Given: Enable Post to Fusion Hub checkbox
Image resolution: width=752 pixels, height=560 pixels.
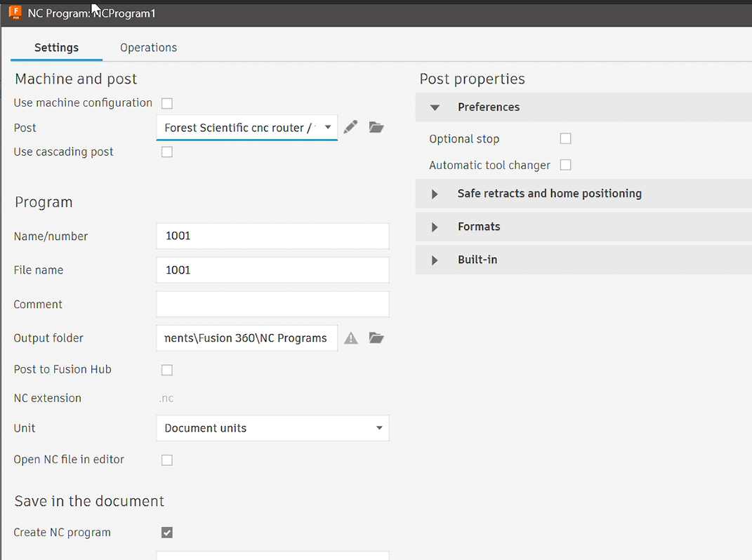Looking at the screenshot, I should (167, 370).
